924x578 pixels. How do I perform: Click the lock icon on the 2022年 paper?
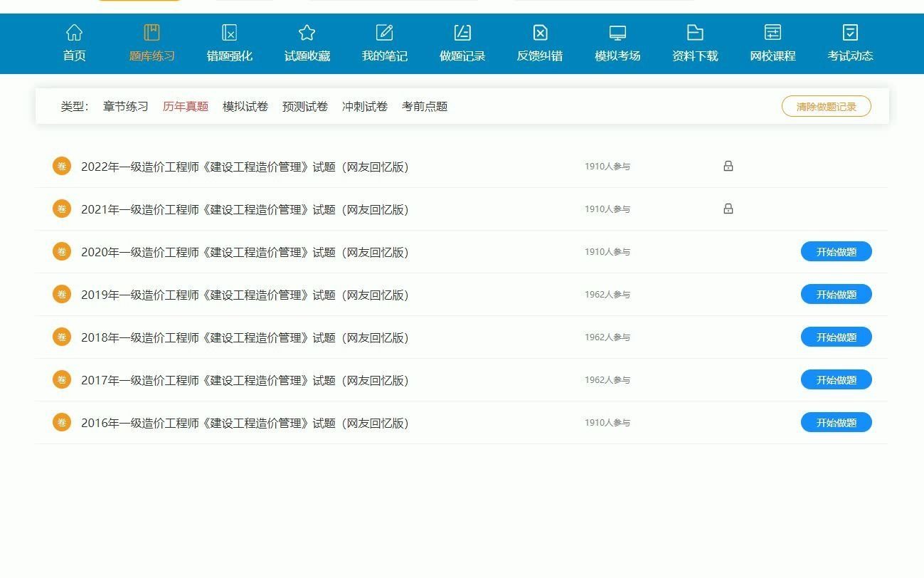click(728, 166)
